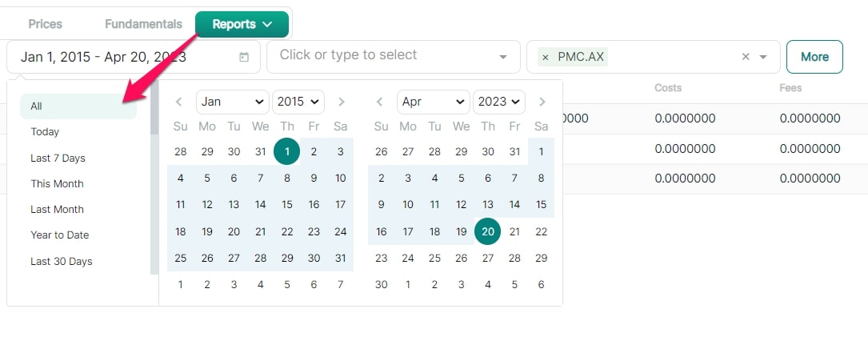
Task: Open the Jan month dropdown
Action: (233, 102)
